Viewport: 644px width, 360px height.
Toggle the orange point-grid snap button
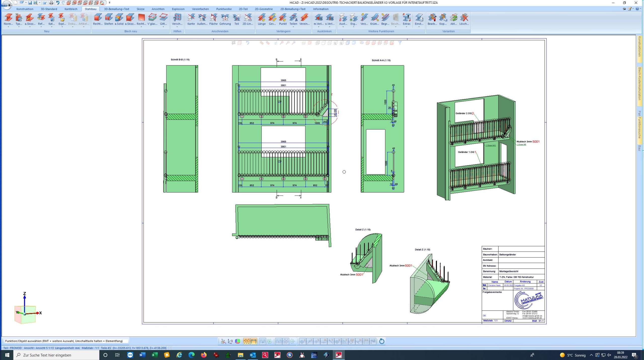247,341
